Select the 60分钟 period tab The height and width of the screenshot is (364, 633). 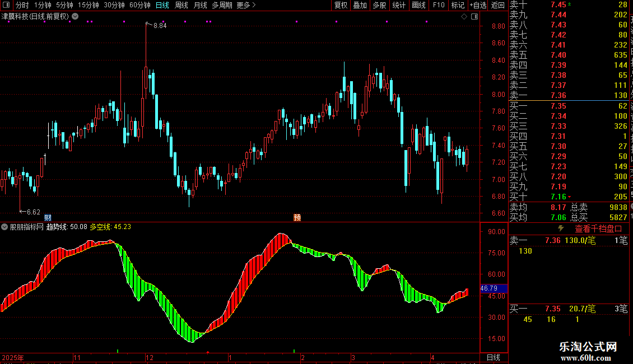click(x=140, y=5)
